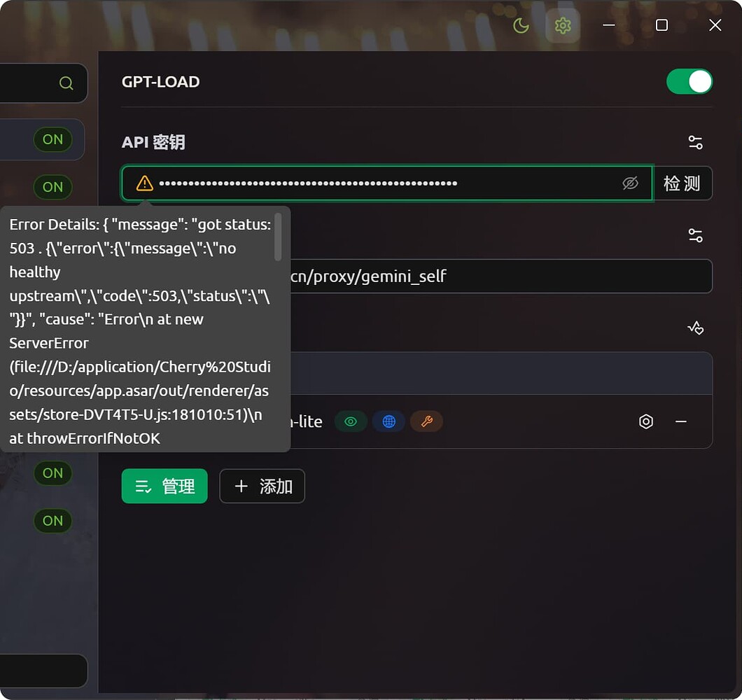The image size is (742, 700).
Task: Click the 检测 check button
Action: tap(682, 183)
